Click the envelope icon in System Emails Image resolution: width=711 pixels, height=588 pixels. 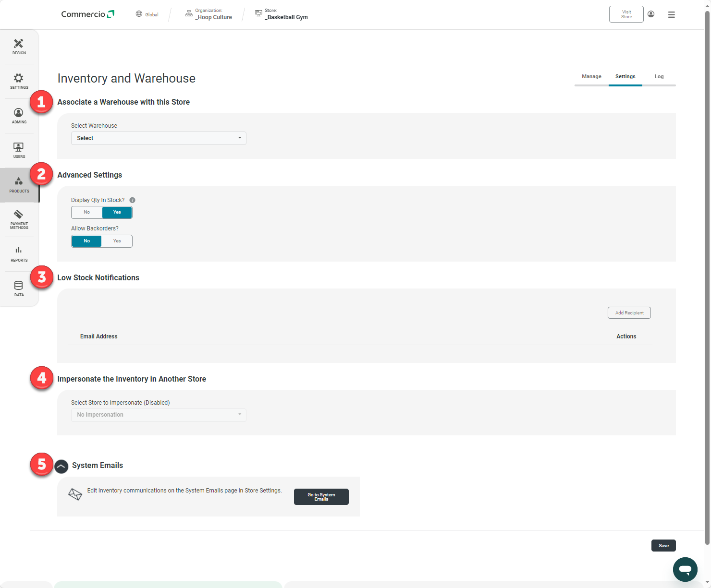coord(75,494)
